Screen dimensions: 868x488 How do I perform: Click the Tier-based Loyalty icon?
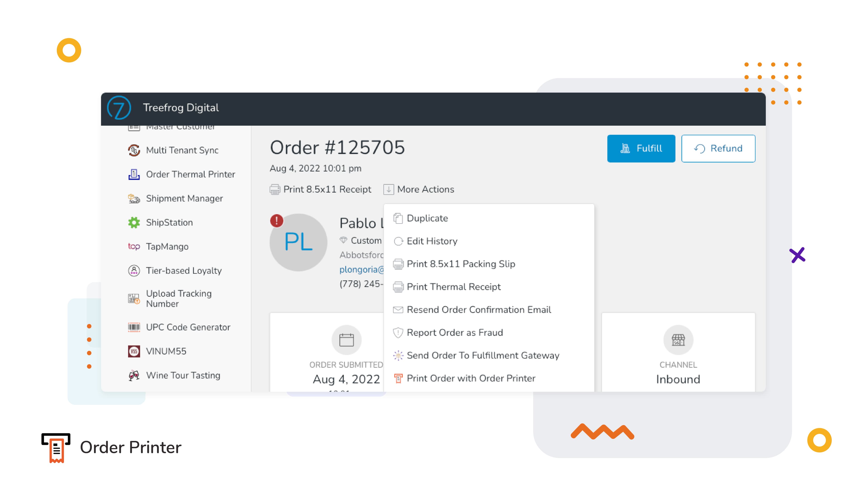(x=134, y=271)
